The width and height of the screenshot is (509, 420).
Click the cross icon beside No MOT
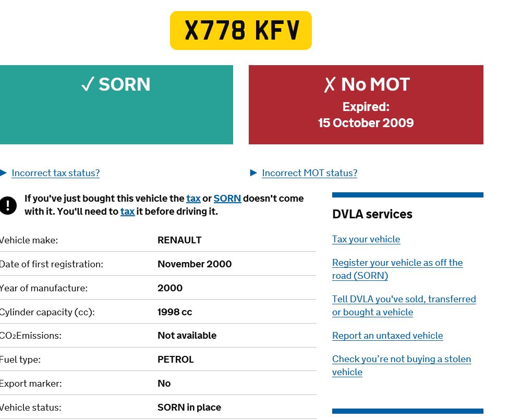point(329,85)
